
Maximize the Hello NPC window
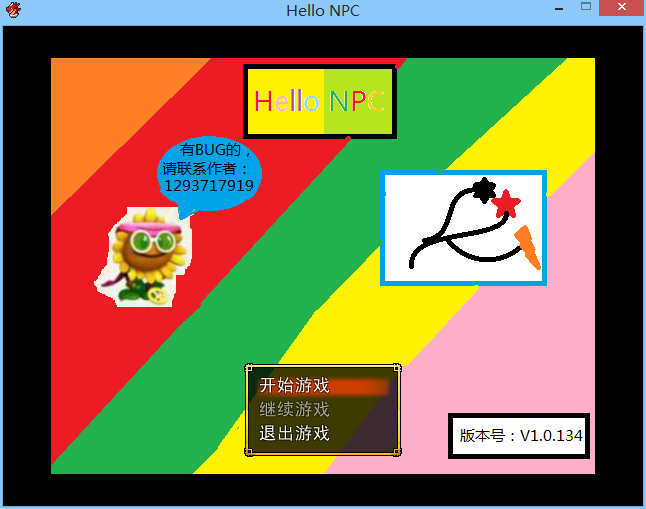586,7
